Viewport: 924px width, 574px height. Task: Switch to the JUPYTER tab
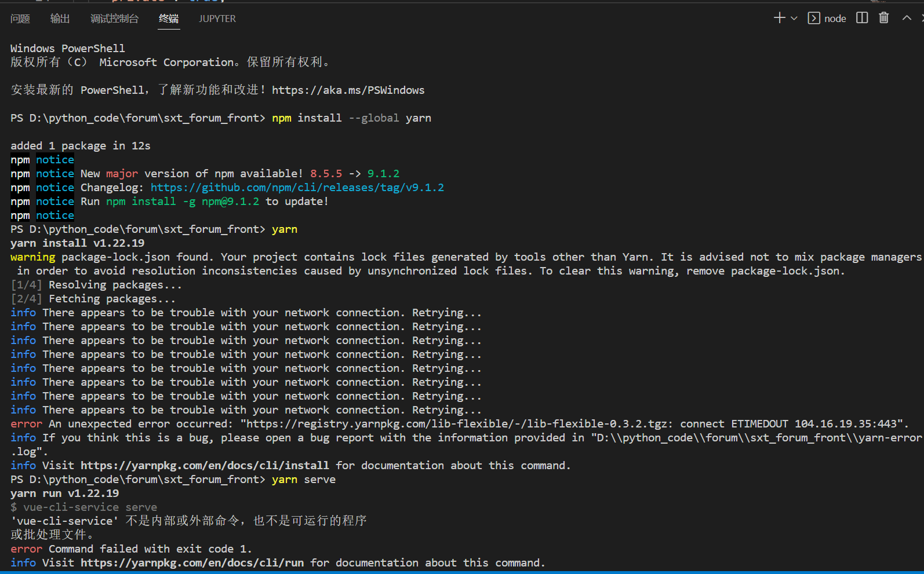[217, 19]
